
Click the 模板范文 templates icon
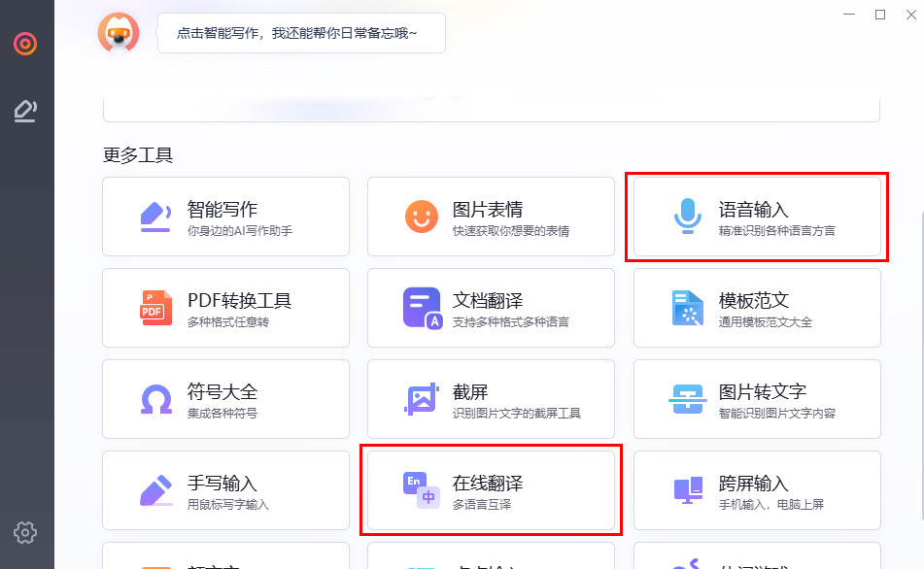coord(688,302)
